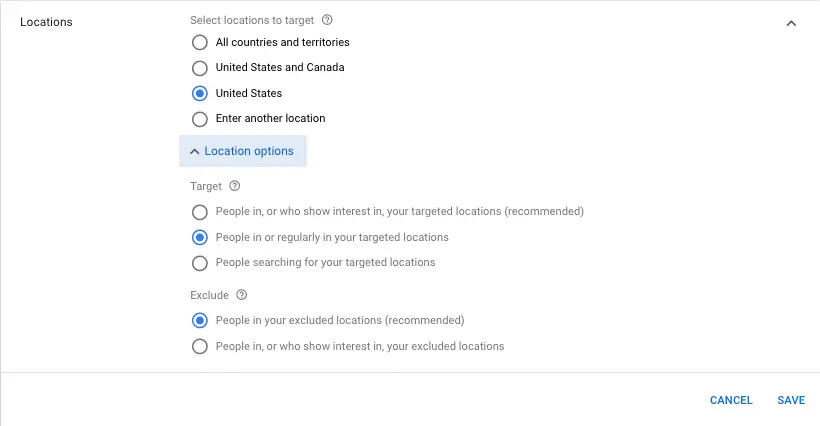Open the Exclude help tooltip icon

point(241,295)
